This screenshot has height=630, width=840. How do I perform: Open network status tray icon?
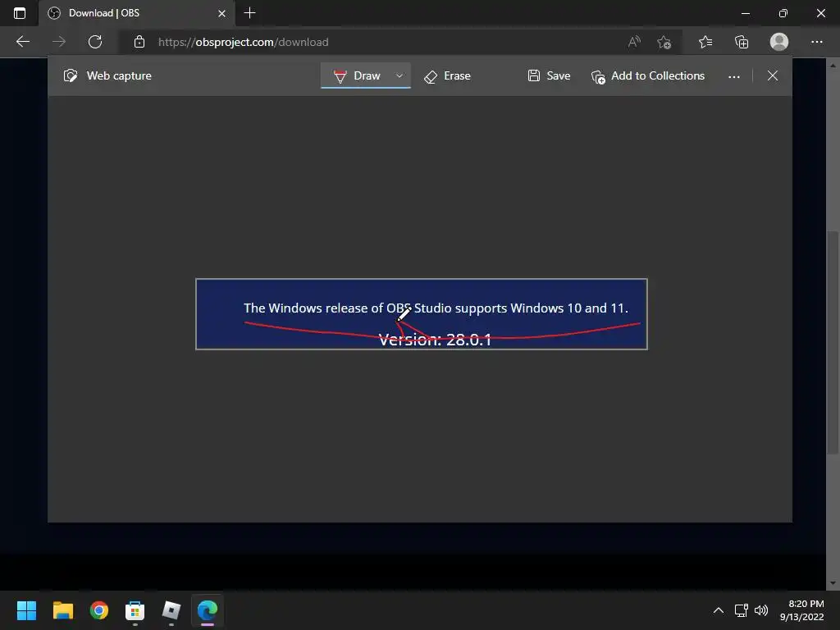click(x=742, y=610)
